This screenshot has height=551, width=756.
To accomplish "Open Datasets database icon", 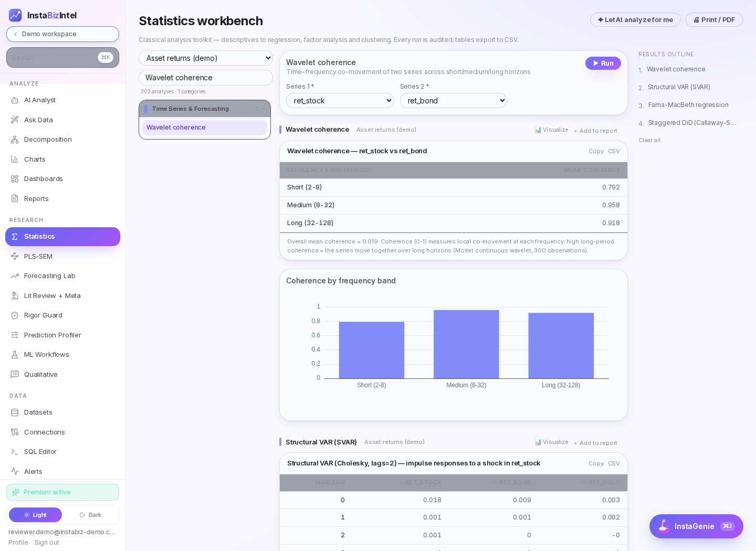I will coord(15,412).
